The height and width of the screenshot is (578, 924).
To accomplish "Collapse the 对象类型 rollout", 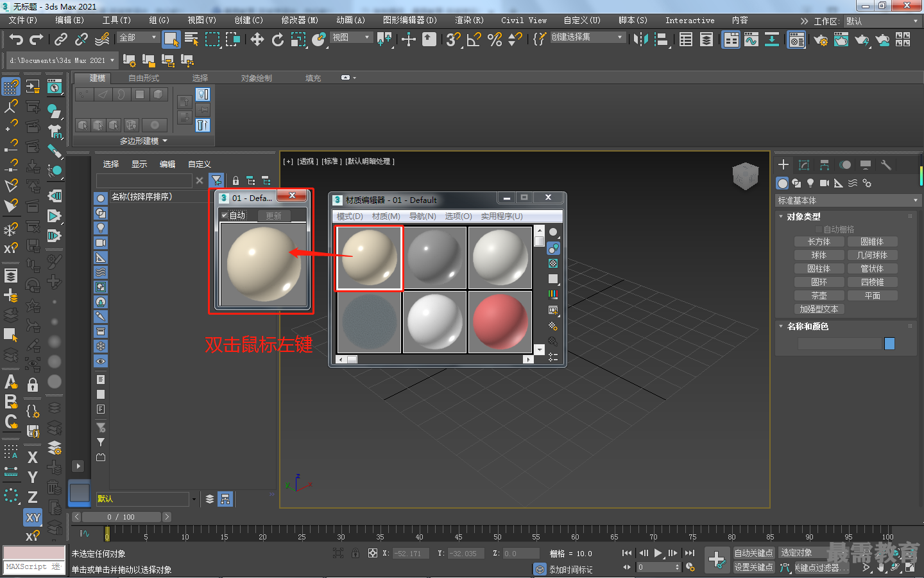I will (781, 216).
